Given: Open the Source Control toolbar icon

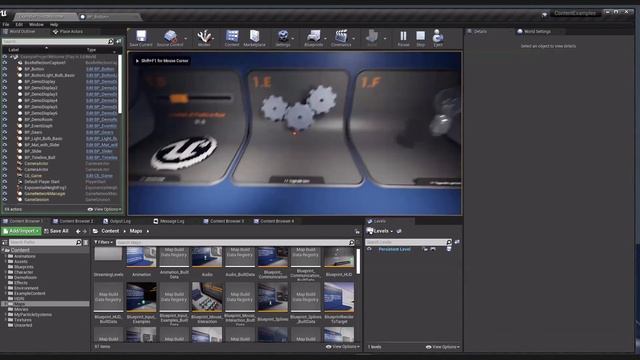Looking at the screenshot, I should 171,36.
